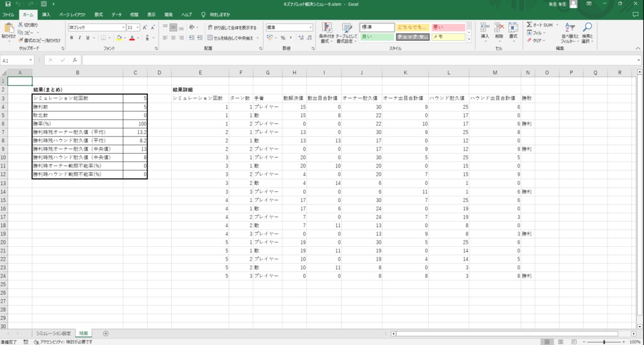The image size is (644, 345).
Task: Open the font size dropdown showing 11
Action: (138, 28)
